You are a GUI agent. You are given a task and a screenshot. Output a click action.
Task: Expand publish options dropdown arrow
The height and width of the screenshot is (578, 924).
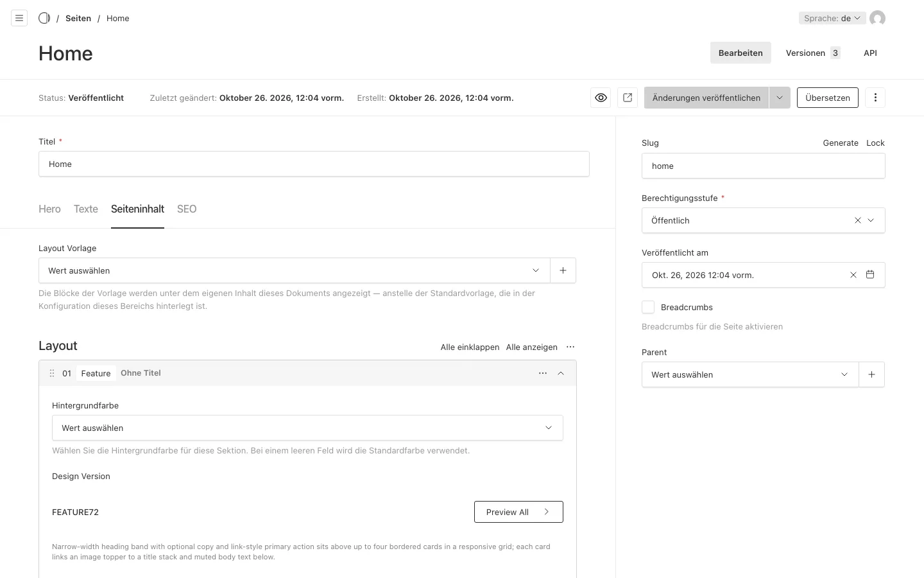(x=780, y=98)
